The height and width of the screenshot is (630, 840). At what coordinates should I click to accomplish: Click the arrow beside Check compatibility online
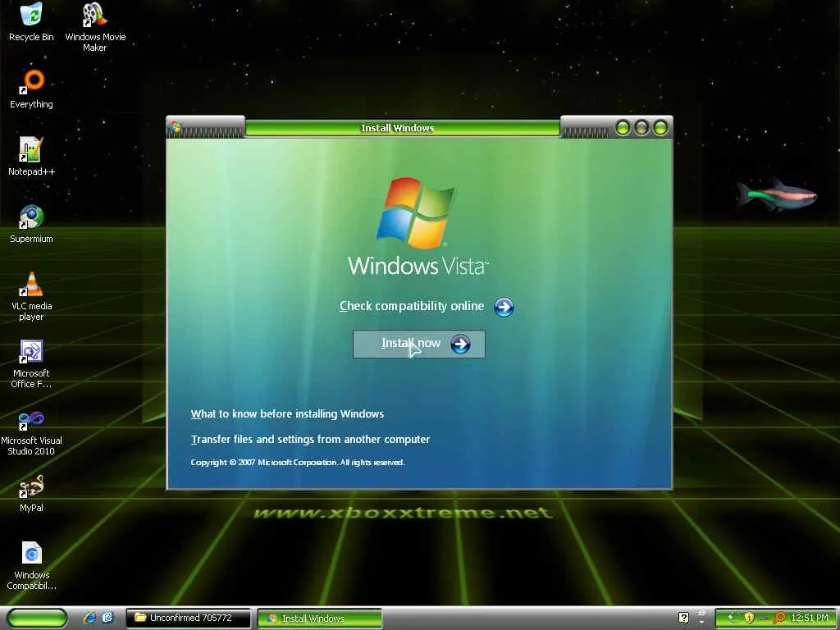(x=504, y=307)
